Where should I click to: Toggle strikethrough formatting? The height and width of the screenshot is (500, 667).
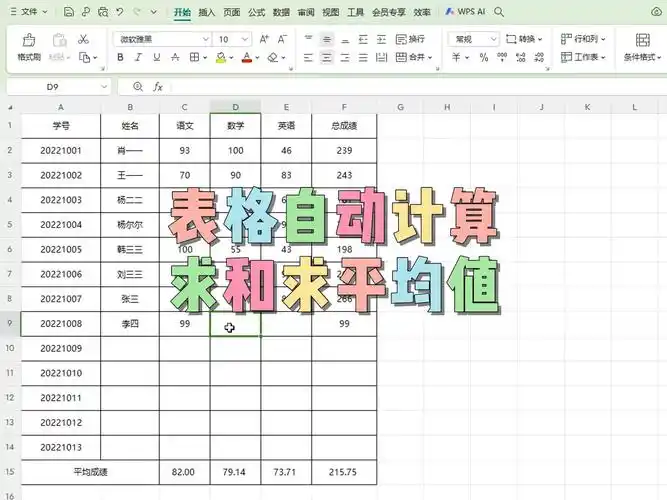pos(175,57)
